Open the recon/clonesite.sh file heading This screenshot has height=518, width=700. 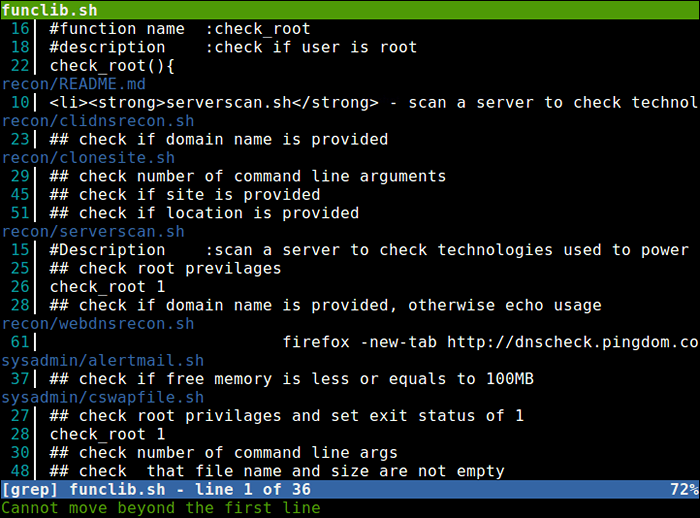coord(89,158)
